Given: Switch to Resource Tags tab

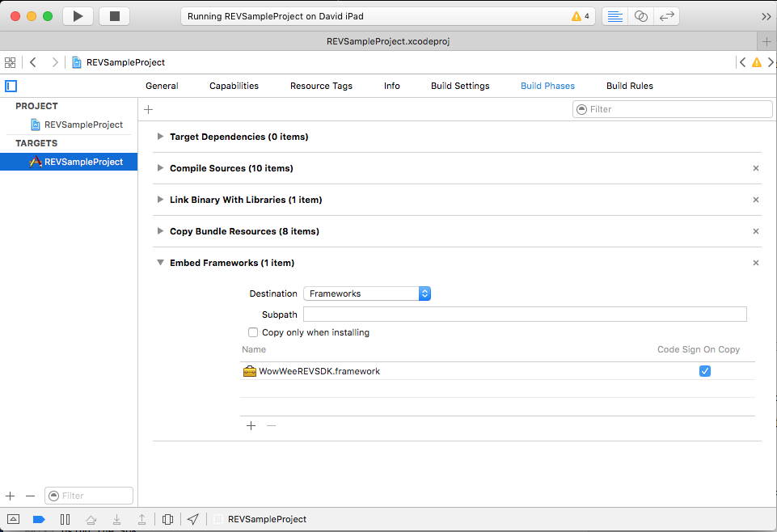Looking at the screenshot, I should pos(321,87).
